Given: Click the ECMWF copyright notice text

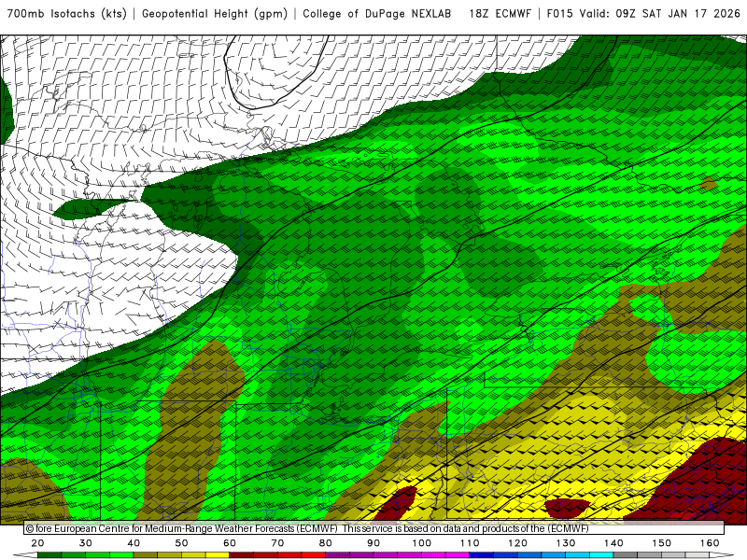Looking at the screenshot, I should click(307, 528).
